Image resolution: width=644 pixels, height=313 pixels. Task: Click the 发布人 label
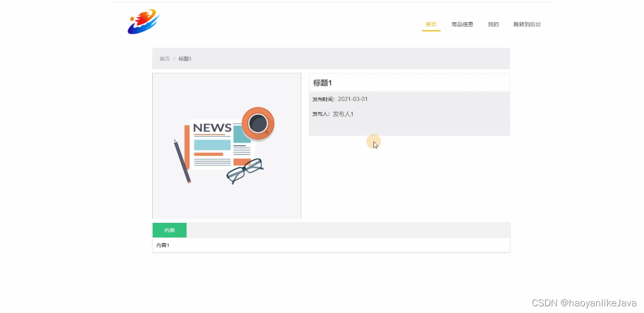pyautogui.click(x=321, y=114)
